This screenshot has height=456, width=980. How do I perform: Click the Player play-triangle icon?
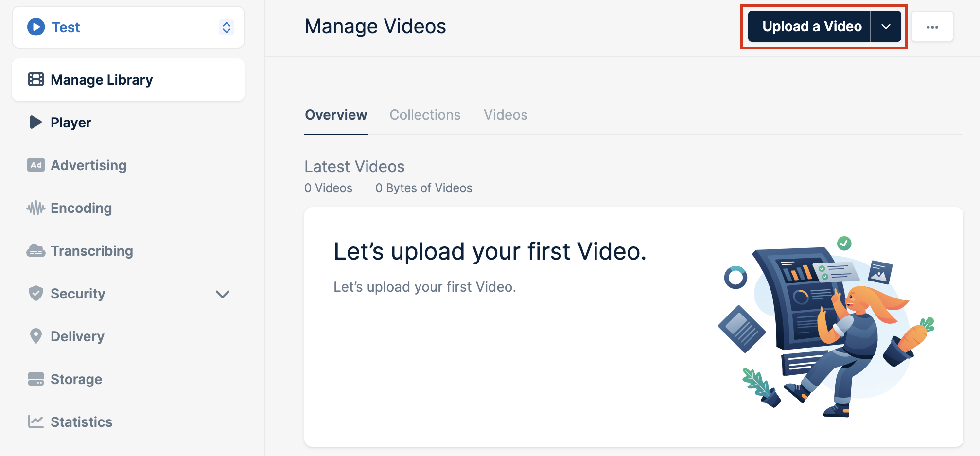point(35,122)
